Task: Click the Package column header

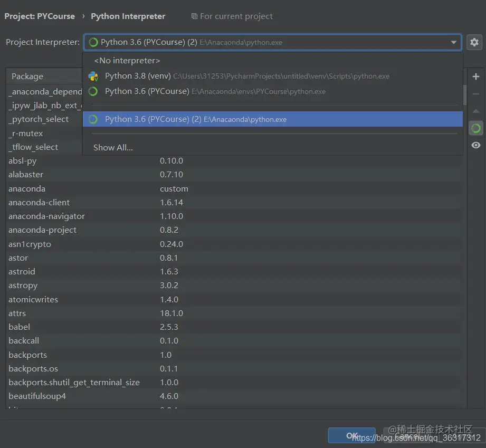Action: (44, 77)
